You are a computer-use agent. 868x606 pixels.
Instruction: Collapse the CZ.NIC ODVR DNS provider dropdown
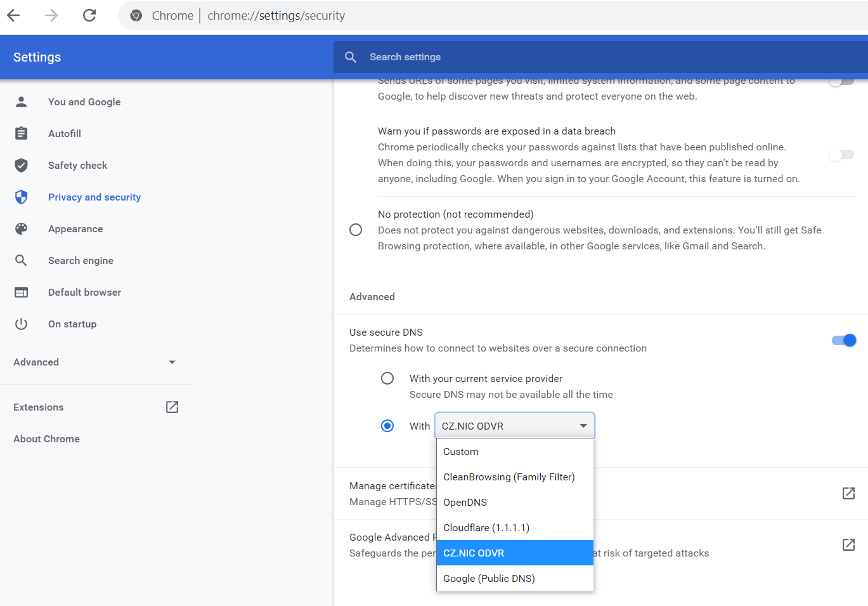tap(515, 426)
